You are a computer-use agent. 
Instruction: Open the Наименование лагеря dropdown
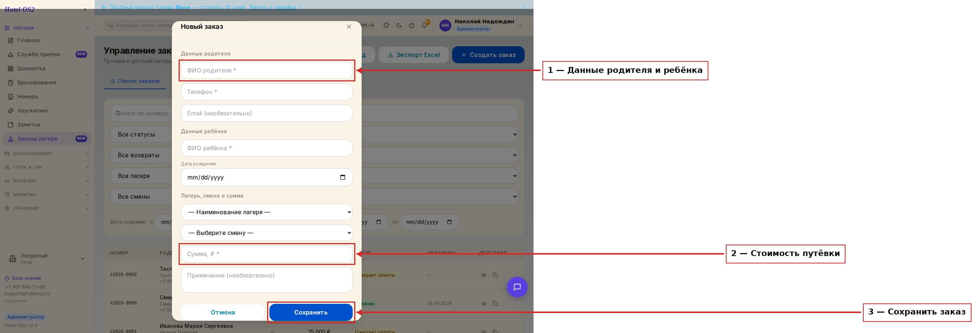266,212
